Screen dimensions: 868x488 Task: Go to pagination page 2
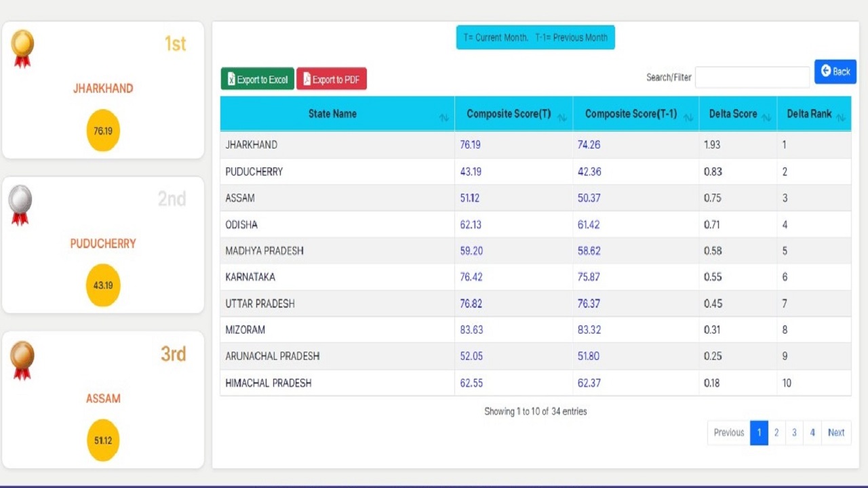(x=776, y=432)
